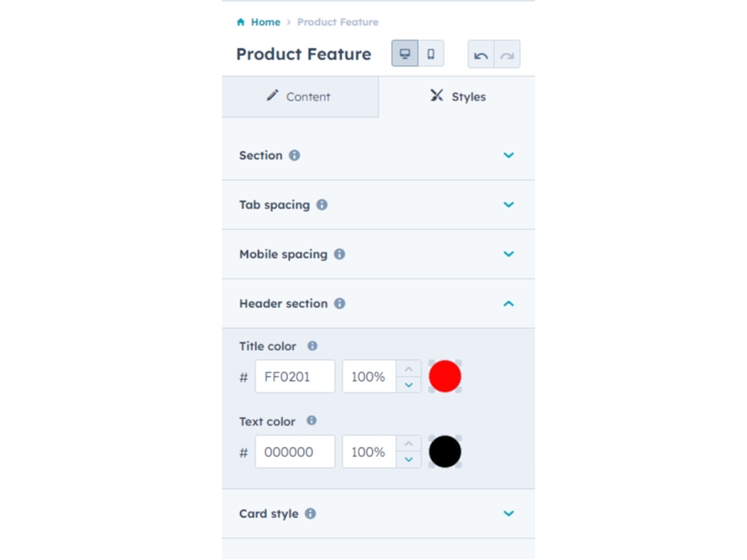The image size is (747, 560).
Task: Select the desktop preview icon
Action: 404,53
